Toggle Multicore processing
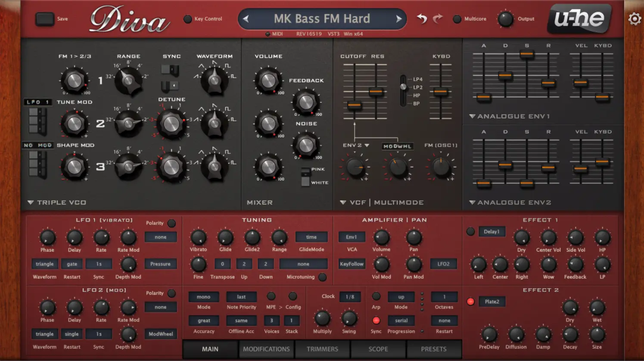This screenshot has width=644, height=361. pos(456,19)
